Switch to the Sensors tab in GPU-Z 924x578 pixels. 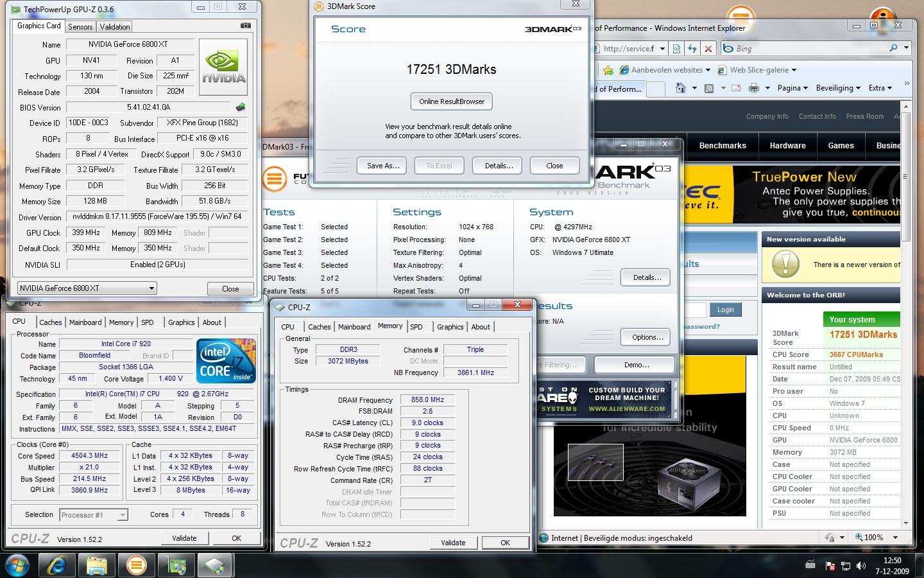(x=80, y=26)
